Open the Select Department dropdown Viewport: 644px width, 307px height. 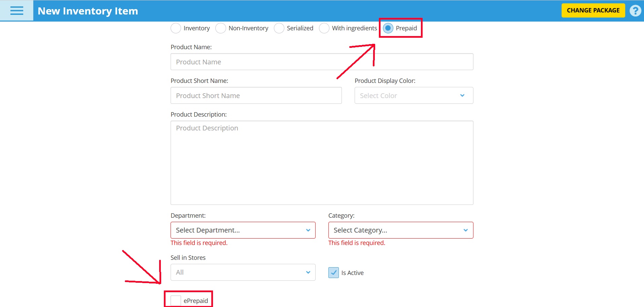[x=242, y=230]
